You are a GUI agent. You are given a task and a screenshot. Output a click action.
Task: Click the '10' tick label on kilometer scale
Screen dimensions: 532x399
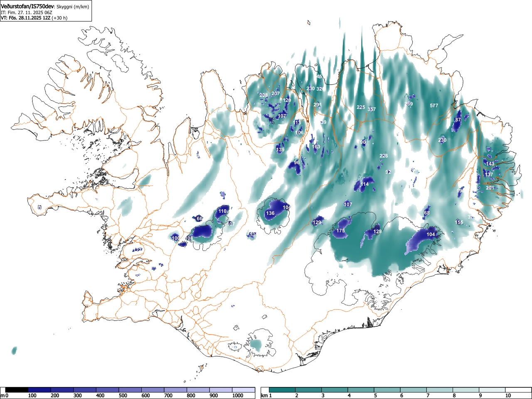[x=507, y=396]
